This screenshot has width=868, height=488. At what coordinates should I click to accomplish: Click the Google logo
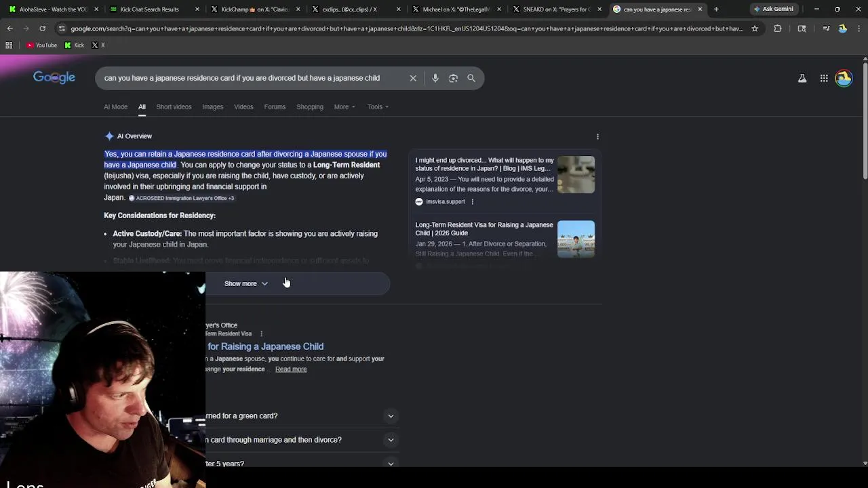54,77
